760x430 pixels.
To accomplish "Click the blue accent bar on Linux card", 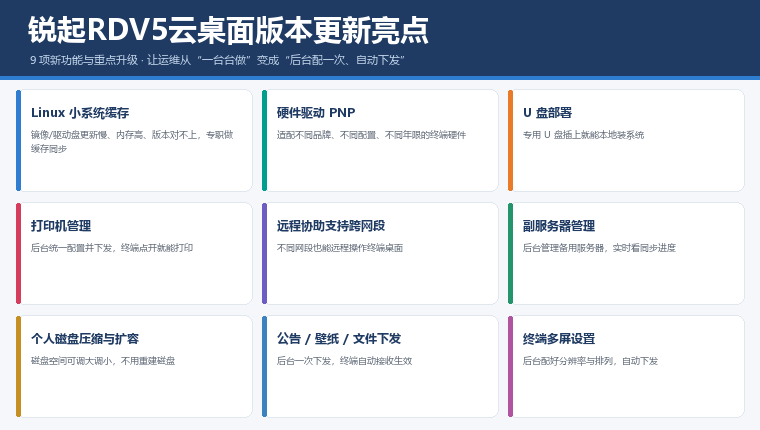I will [x=18, y=140].
